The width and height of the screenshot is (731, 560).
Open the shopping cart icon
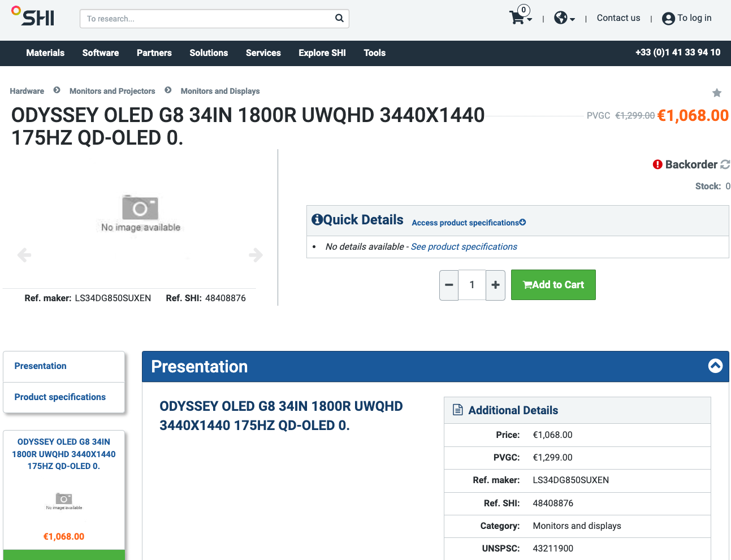(x=517, y=18)
